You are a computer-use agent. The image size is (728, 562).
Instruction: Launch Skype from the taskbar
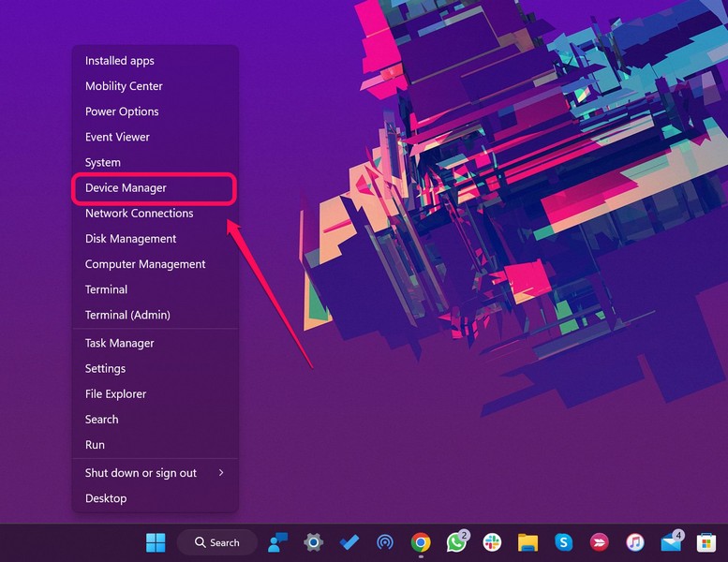point(563,542)
